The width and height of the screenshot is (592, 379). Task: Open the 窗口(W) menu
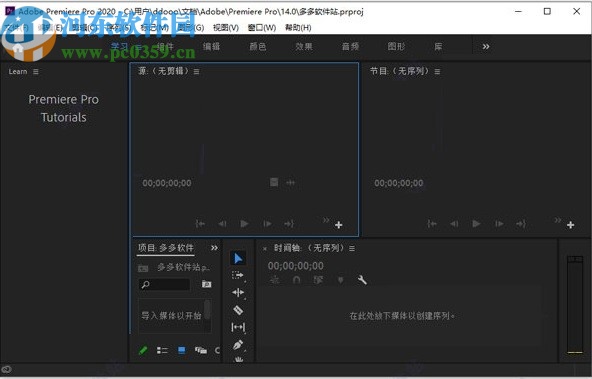(x=262, y=28)
